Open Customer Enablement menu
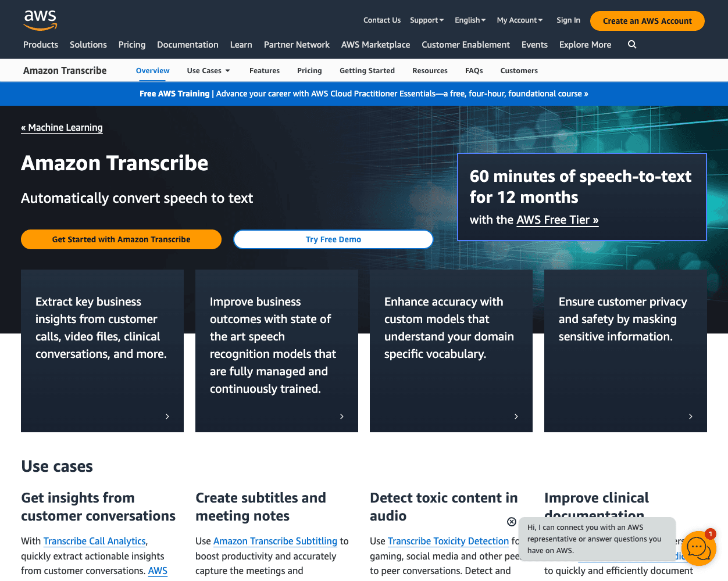This screenshot has height=581, width=728. [466, 45]
